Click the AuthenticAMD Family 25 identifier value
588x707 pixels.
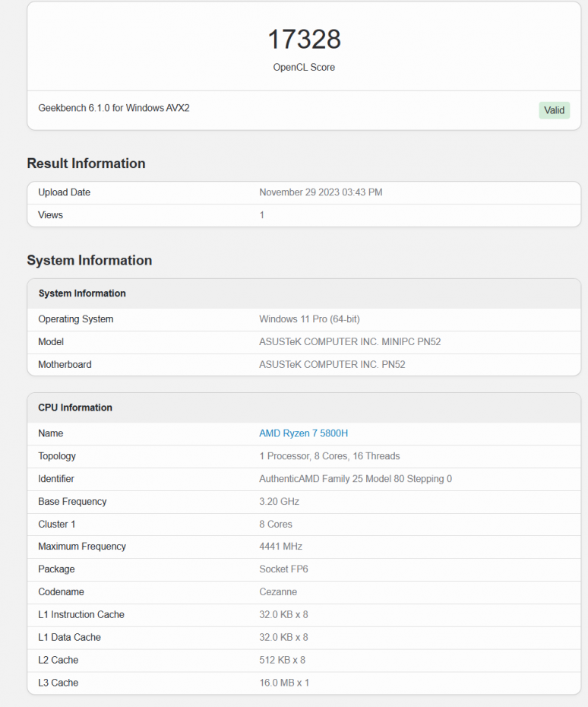click(356, 479)
